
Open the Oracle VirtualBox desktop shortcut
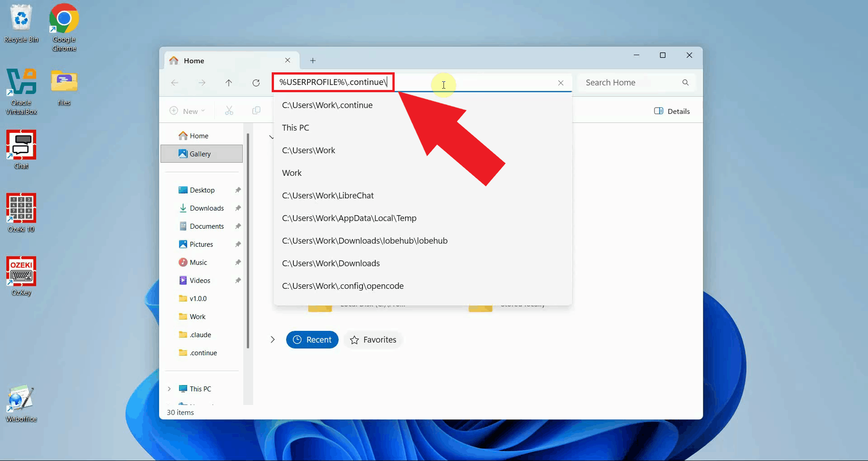pyautogui.click(x=21, y=91)
